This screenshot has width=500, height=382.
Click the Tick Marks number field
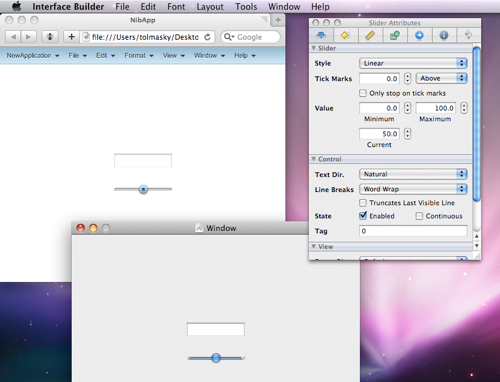coord(379,78)
